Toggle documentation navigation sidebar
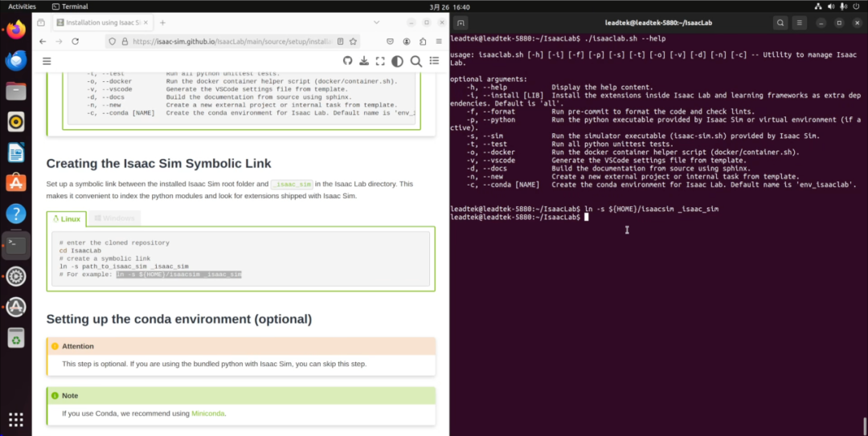This screenshot has width=868, height=436. pos(47,61)
